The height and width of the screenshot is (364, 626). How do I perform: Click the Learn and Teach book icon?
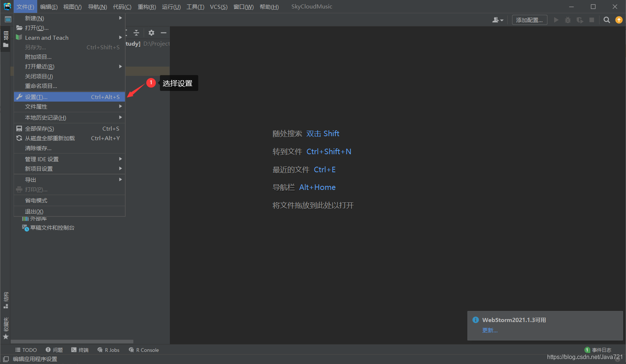point(19,38)
